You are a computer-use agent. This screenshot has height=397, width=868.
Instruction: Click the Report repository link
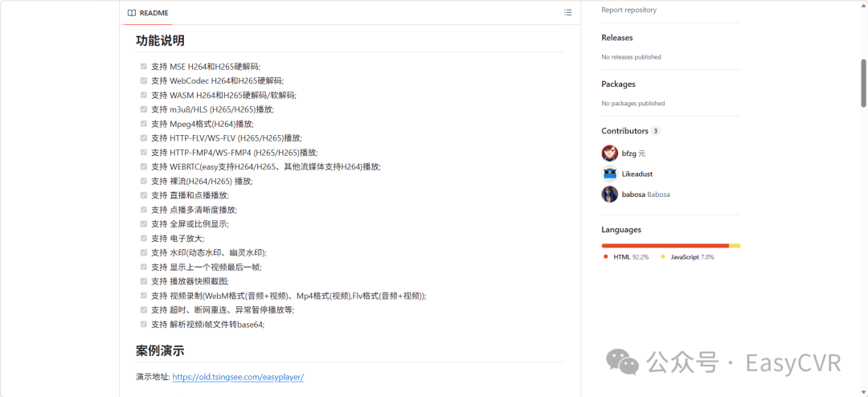click(628, 10)
